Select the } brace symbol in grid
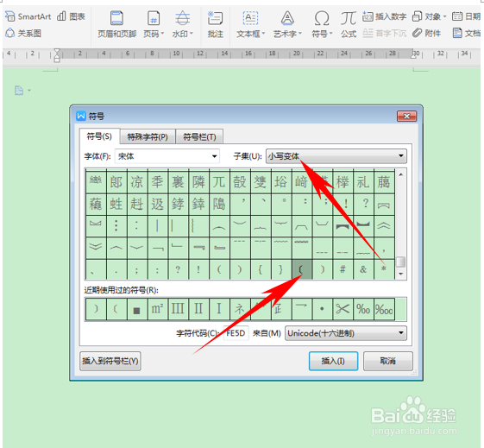This screenshot has width=484, height=448. click(281, 269)
